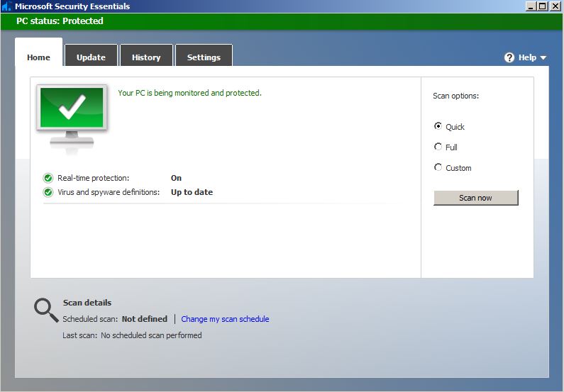This screenshot has height=392, width=564.
Task: Close the Microsoft Security Essentials window
Action: [x=555, y=6]
